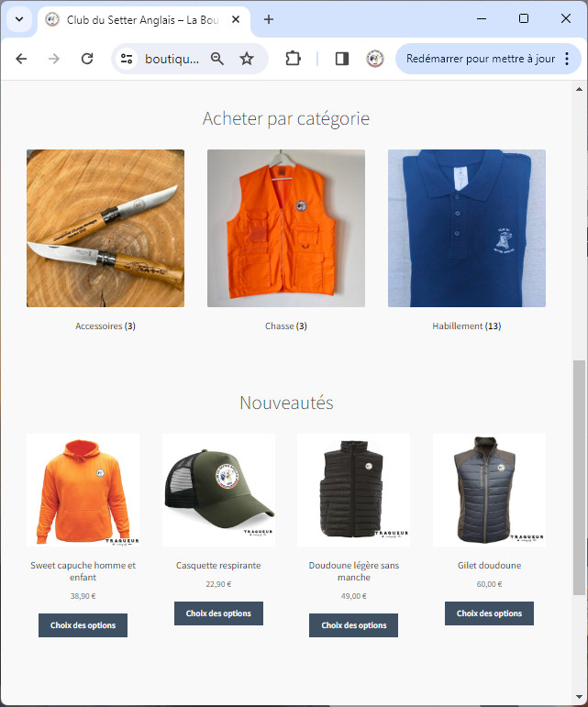The height and width of the screenshot is (707, 588).
Task: View the black sleeveless puffer image
Action: pyautogui.click(x=354, y=490)
